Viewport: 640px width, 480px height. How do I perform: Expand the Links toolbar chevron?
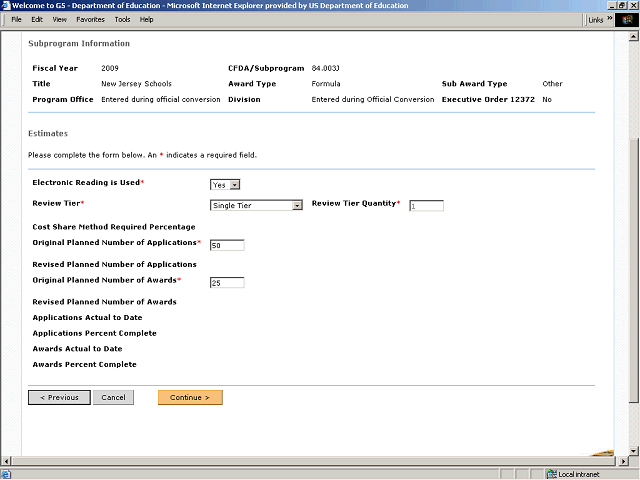click(610, 18)
